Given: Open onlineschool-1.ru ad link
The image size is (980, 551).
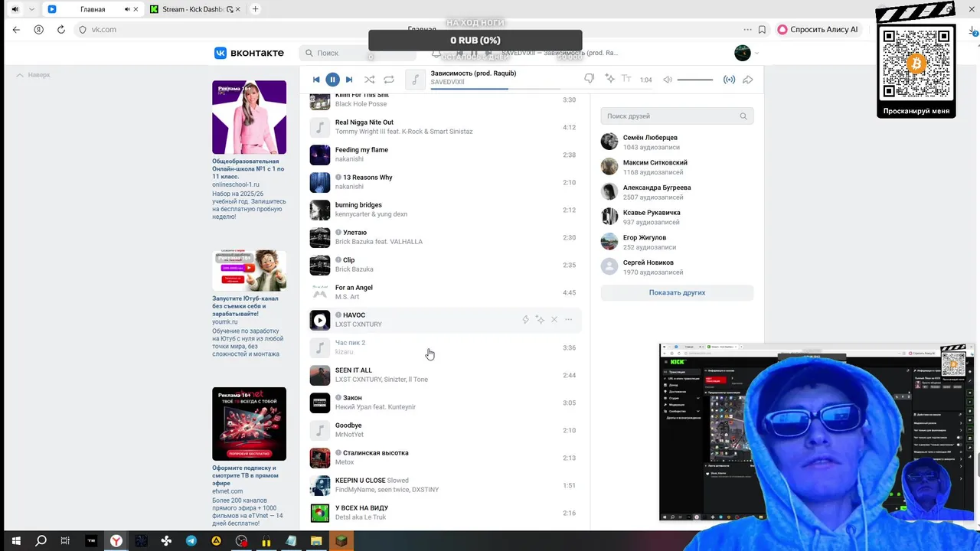Looking at the screenshot, I should click(236, 184).
